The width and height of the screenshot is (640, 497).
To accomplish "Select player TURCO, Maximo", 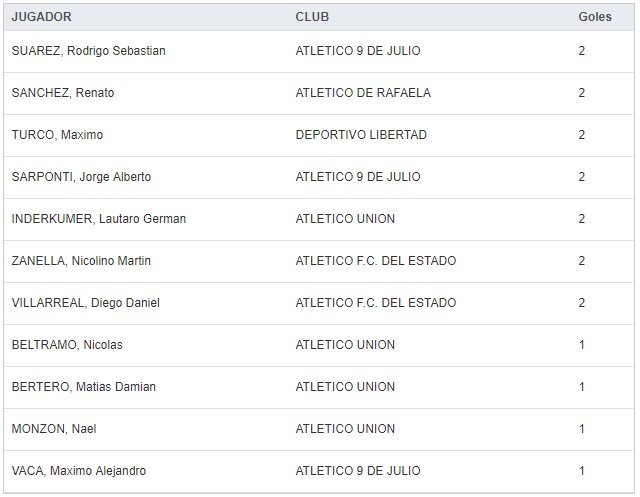I will click(57, 135).
